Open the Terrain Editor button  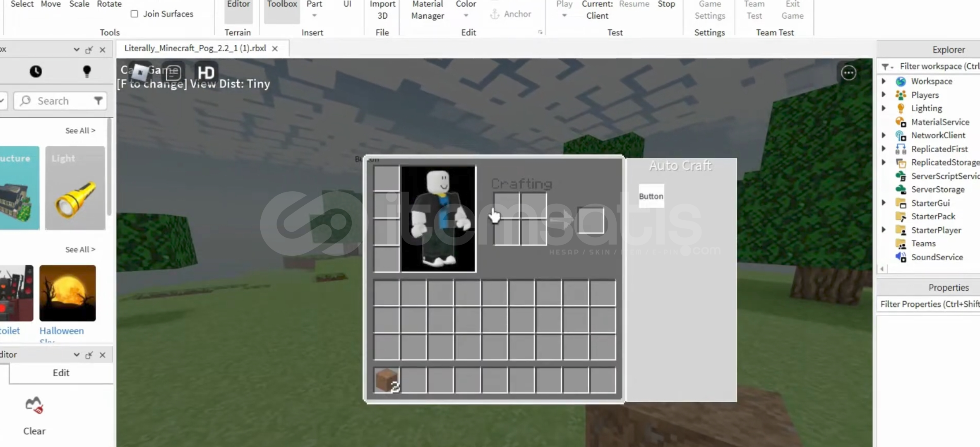point(238,12)
